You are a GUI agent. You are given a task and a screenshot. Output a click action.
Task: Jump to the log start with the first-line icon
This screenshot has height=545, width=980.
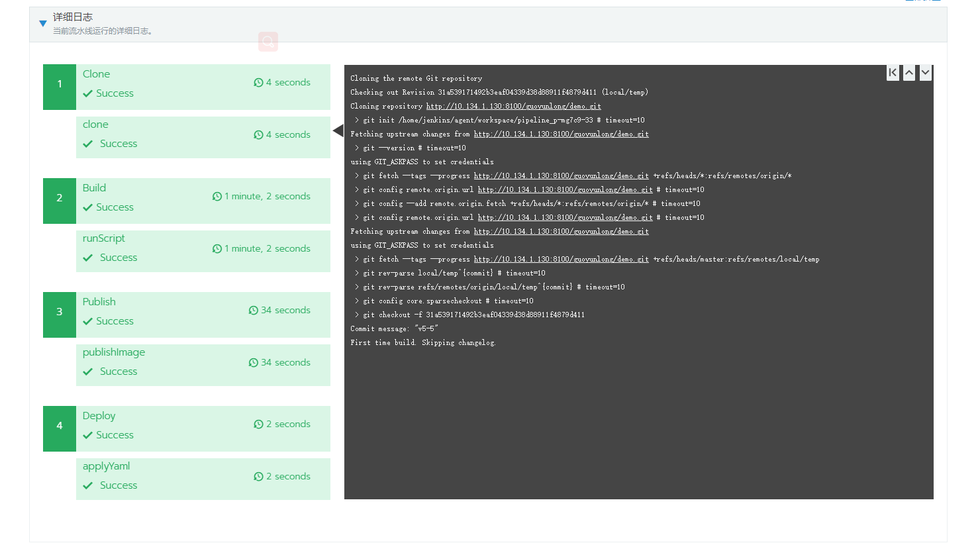tap(893, 73)
